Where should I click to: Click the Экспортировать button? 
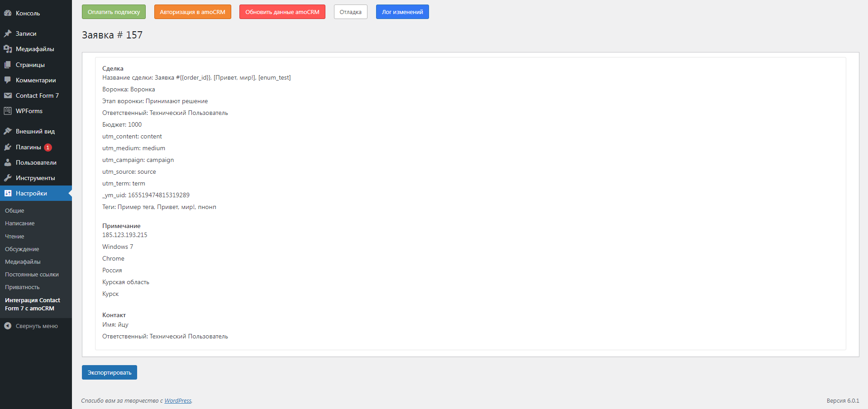[109, 372]
